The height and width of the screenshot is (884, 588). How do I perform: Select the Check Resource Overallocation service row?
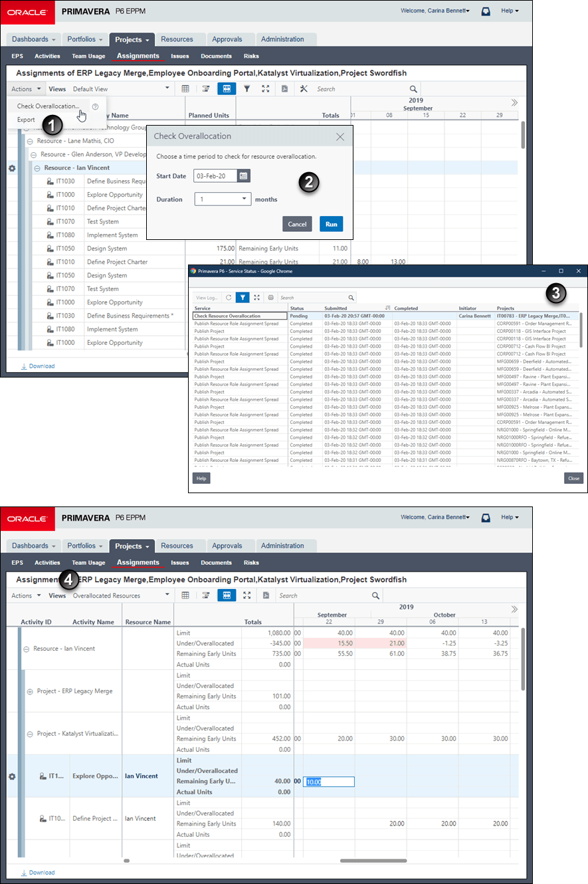coord(385,316)
